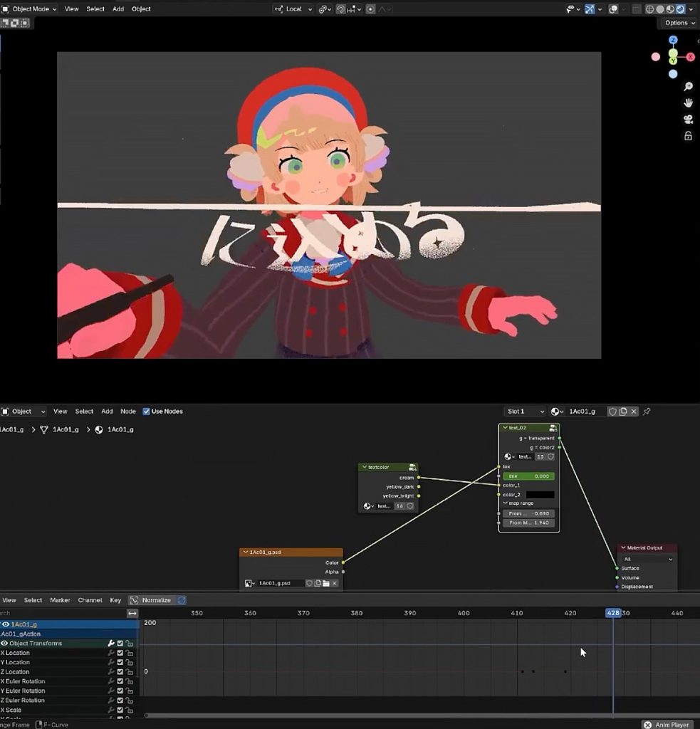Image resolution: width=700 pixels, height=729 pixels.
Task: Open the Node menu in shader editor
Action: [x=128, y=411]
